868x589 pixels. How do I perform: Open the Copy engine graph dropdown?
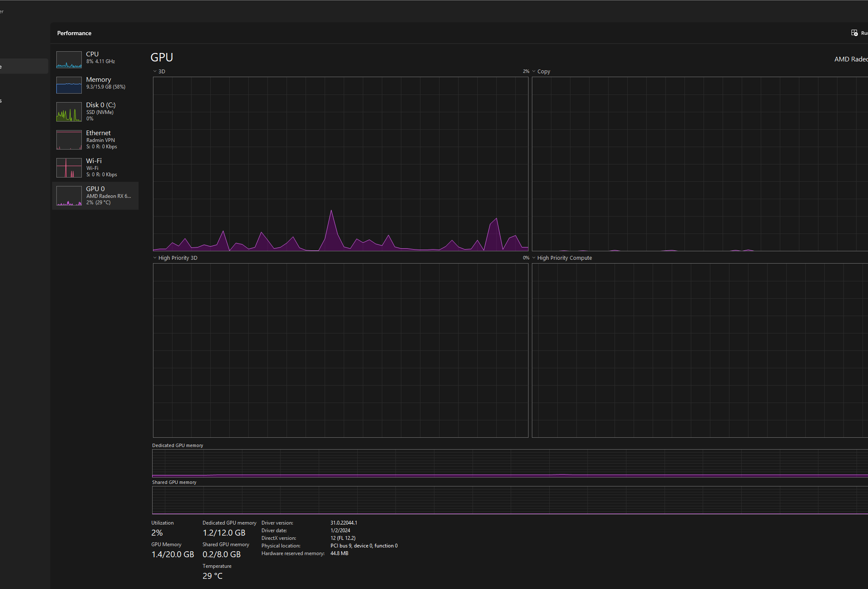(x=534, y=71)
